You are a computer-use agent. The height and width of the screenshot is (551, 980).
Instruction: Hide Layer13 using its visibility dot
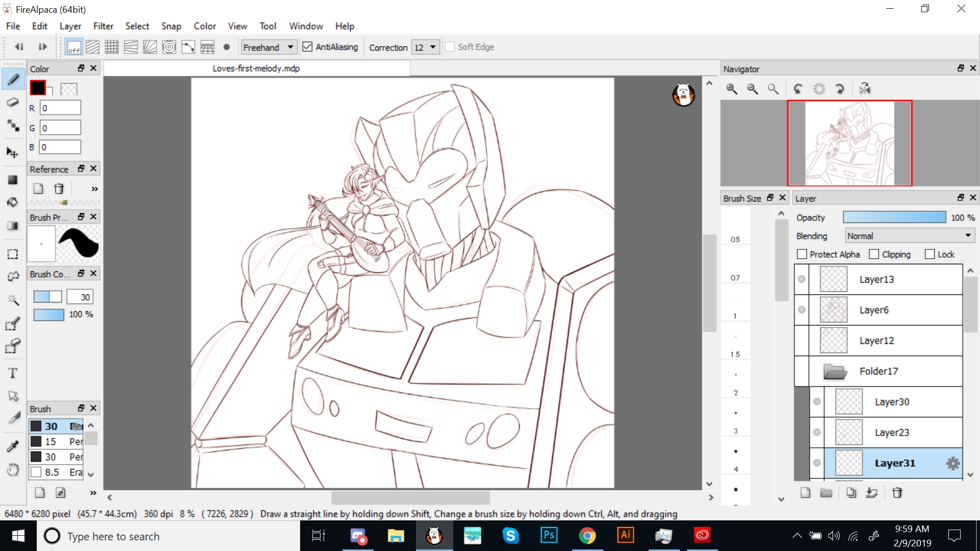(x=802, y=279)
